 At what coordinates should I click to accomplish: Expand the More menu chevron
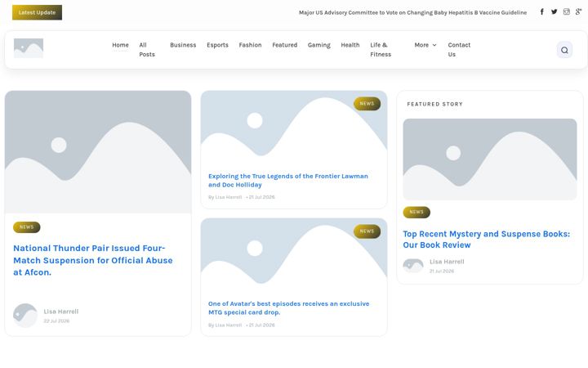(434, 45)
